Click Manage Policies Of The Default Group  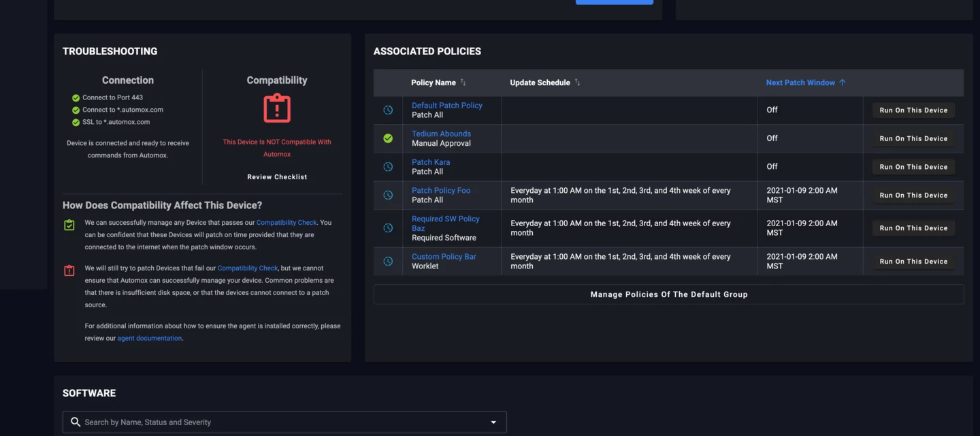(x=669, y=294)
